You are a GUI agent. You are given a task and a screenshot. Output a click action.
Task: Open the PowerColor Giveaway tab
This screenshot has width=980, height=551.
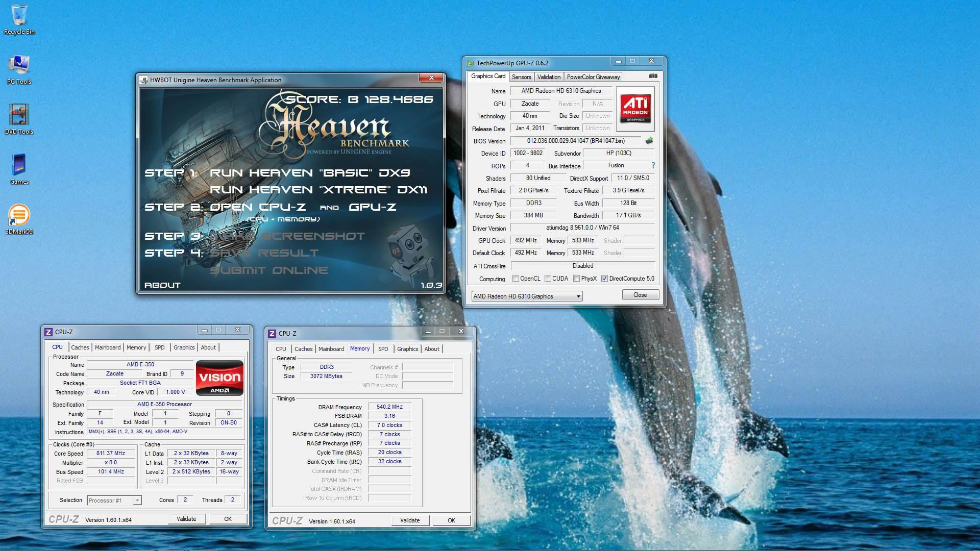(593, 77)
